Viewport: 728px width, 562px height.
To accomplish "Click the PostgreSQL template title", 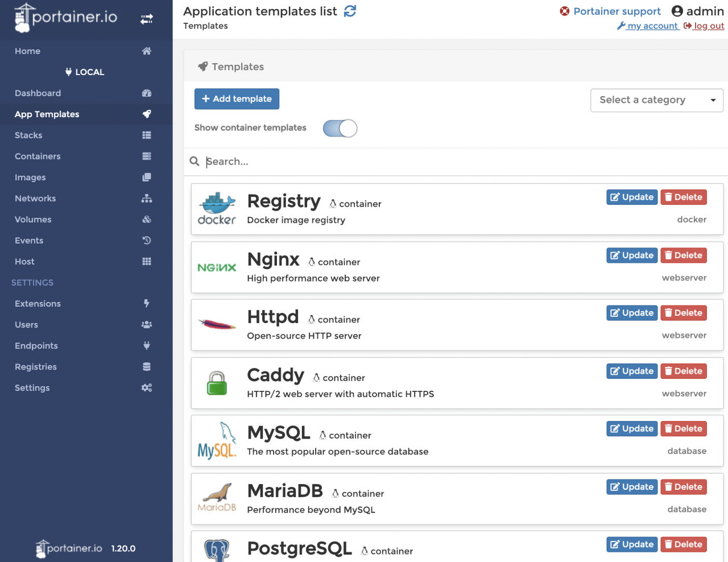I will [x=300, y=548].
